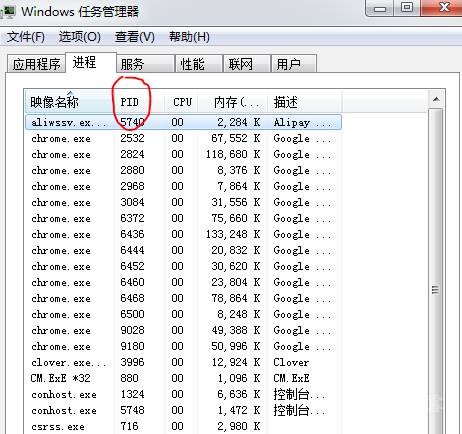Select chrome.exe with PID 6500
Viewport: 462px width, 434px height.
pyautogui.click(x=183, y=314)
